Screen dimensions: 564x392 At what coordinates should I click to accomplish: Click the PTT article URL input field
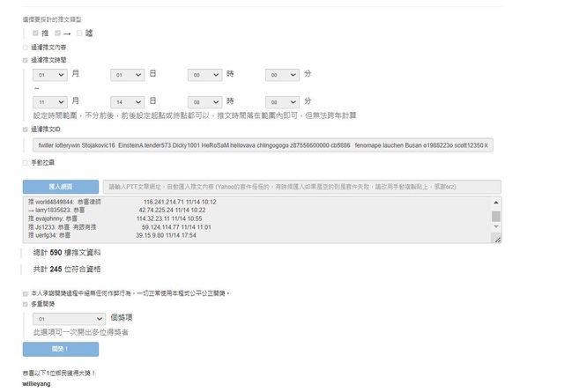pyautogui.click(x=301, y=187)
